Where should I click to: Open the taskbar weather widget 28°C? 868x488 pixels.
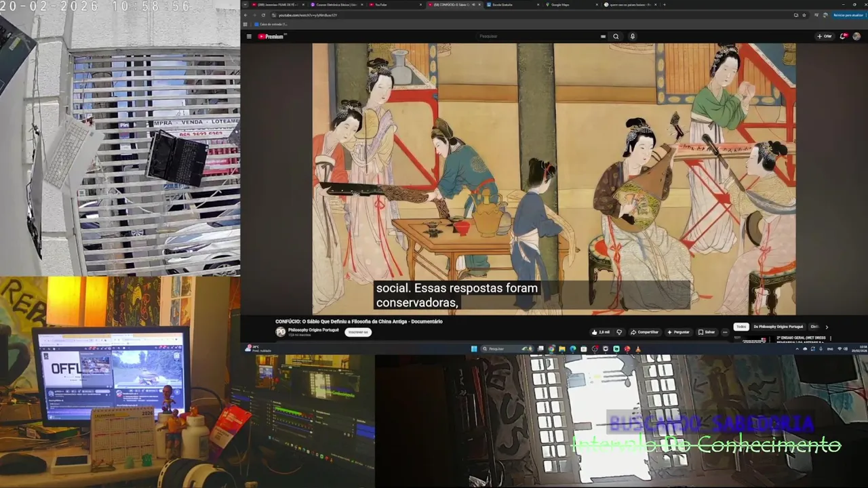point(258,348)
